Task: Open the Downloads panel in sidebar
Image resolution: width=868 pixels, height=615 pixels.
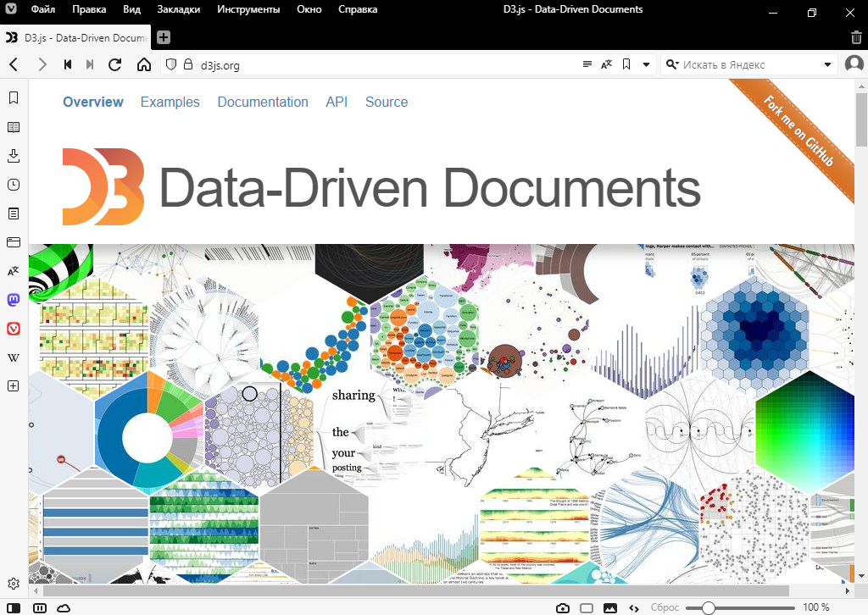Action: click(14, 156)
